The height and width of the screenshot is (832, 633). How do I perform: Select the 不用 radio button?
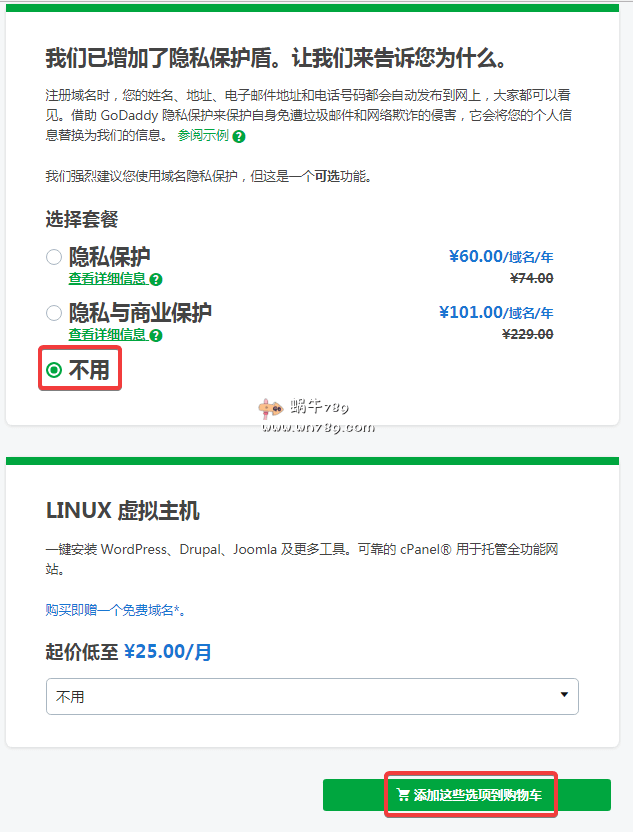pos(54,370)
